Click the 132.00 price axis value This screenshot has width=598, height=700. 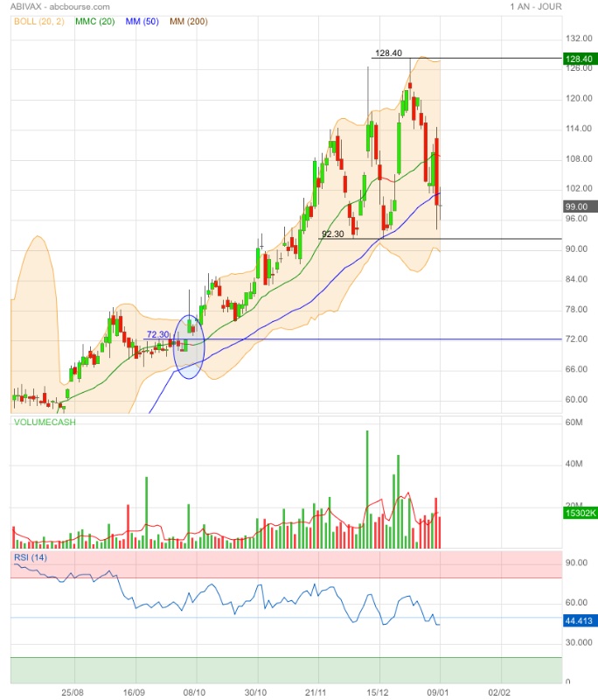[579, 38]
